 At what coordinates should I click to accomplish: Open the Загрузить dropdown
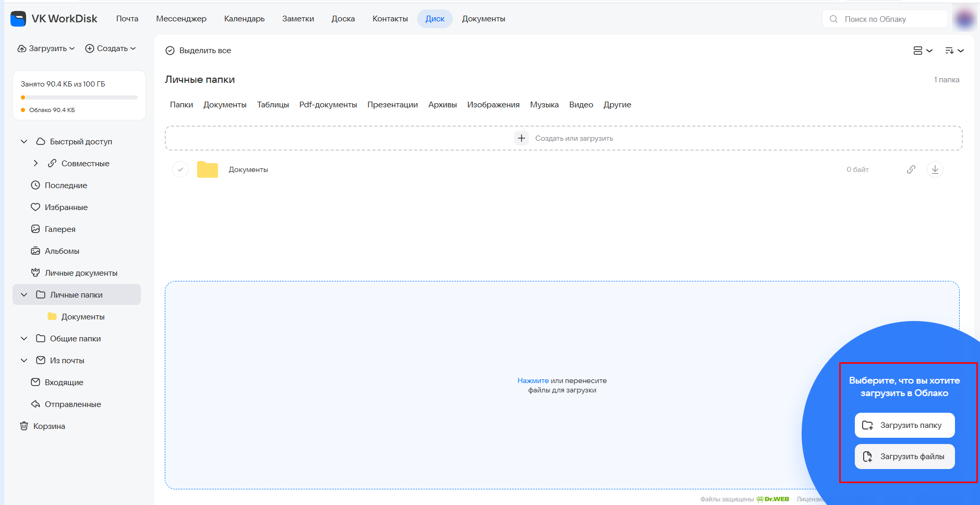click(x=46, y=48)
